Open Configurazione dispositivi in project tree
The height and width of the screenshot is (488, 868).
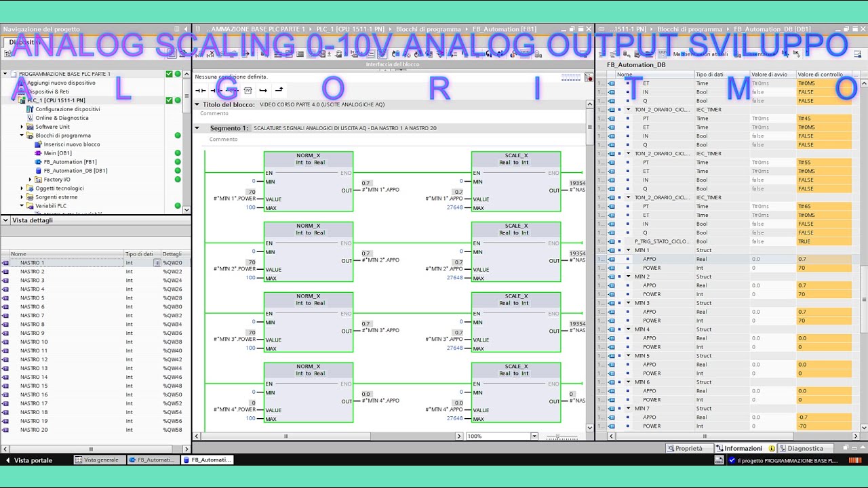67,109
